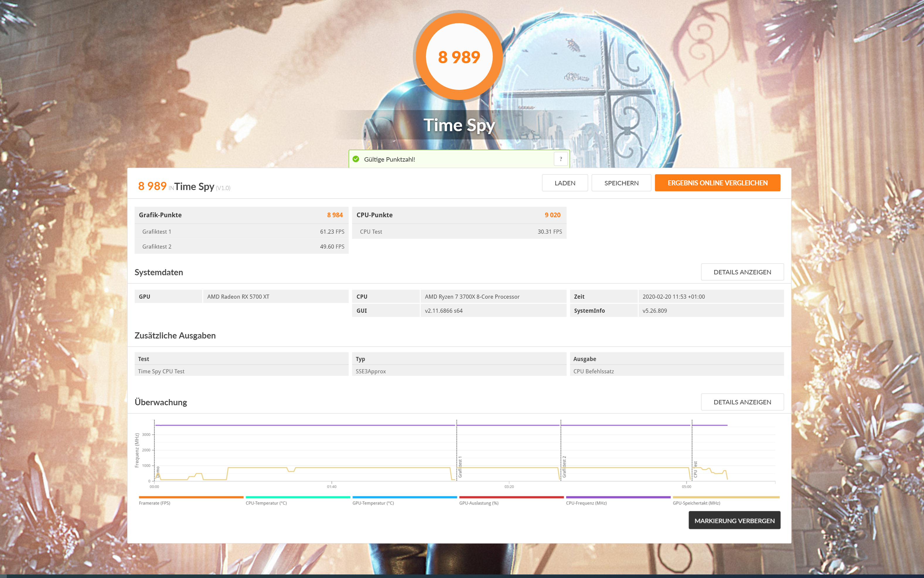
Task: Click the Grafiktest 1 marker in chart
Action: pyautogui.click(x=460, y=466)
